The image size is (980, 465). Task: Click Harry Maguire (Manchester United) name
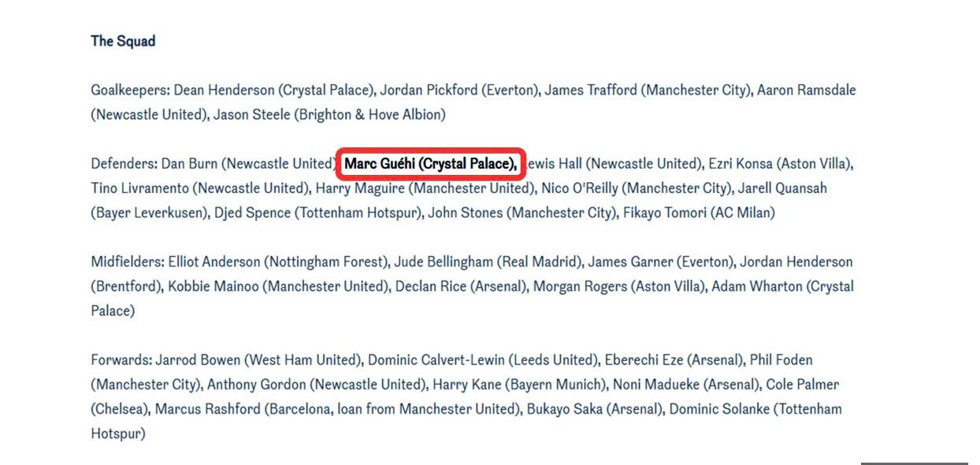click(424, 188)
